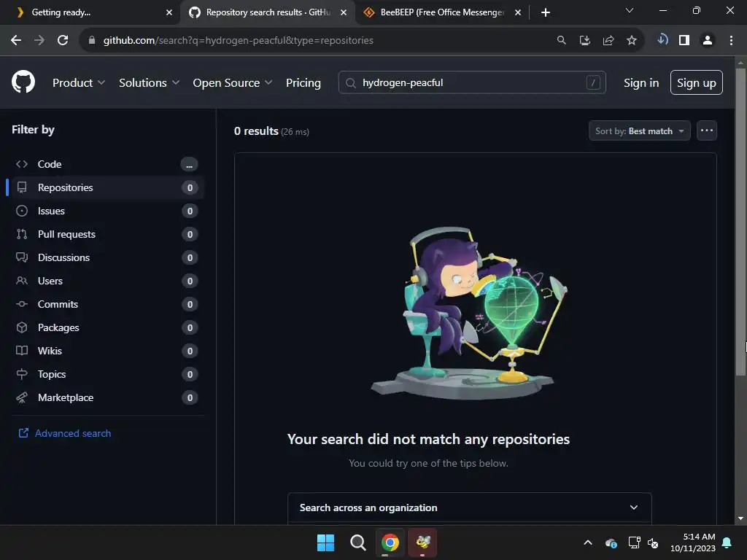The width and height of the screenshot is (747, 560).
Task: Go to the Pricing page
Action: (303, 83)
